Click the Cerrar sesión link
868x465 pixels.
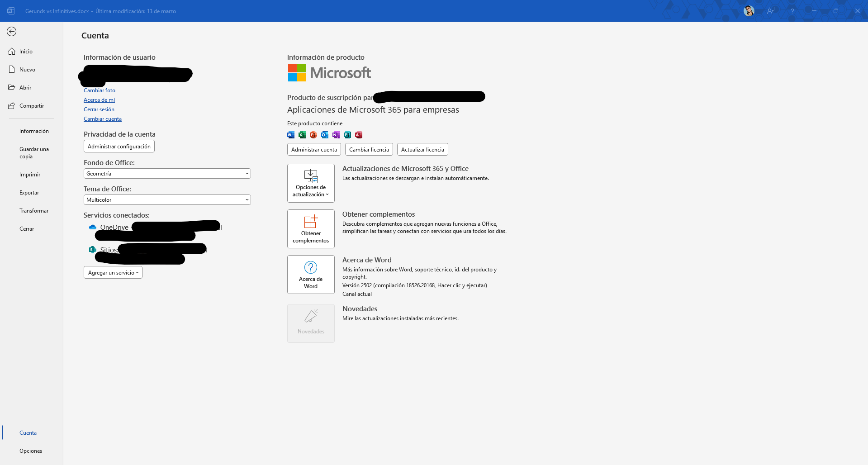tap(99, 109)
